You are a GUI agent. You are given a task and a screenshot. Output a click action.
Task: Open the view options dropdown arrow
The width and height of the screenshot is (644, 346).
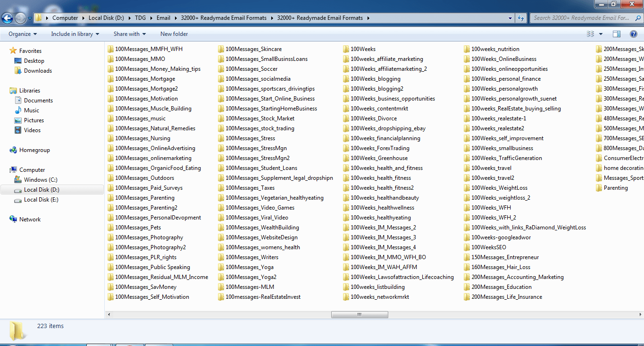[x=601, y=34]
